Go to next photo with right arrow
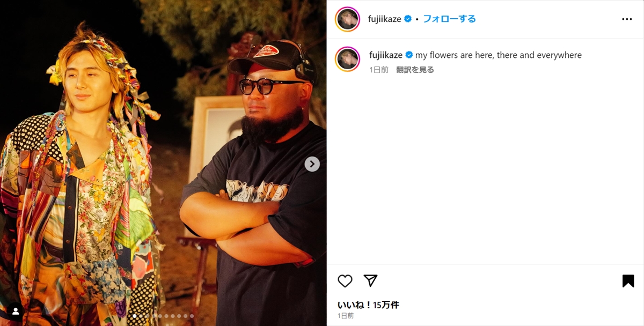Image resolution: width=644 pixels, height=326 pixels. point(312,164)
